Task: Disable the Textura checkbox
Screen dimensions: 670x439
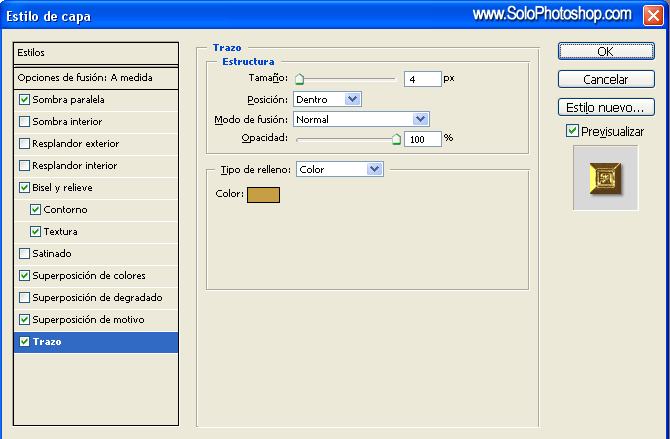Action: pos(36,232)
